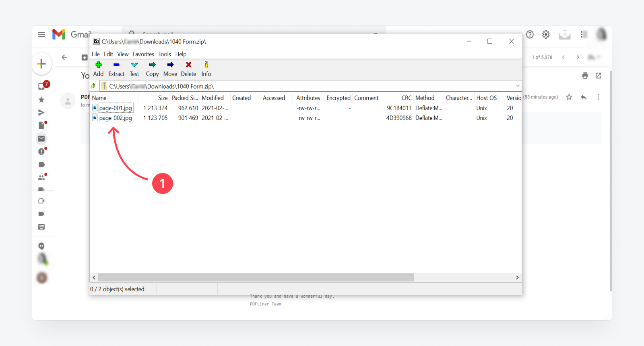Open Gmail main menu hamburger icon
The width and height of the screenshot is (644, 346).
tap(41, 35)
